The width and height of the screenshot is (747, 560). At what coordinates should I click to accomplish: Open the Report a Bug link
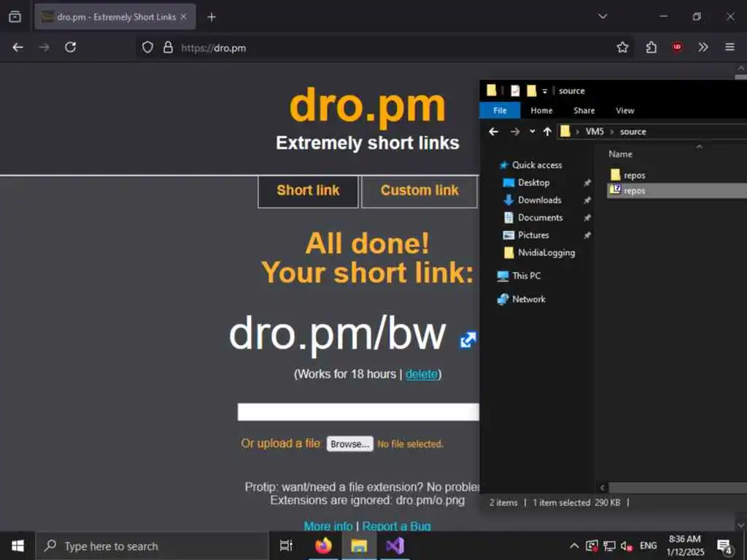396,526
